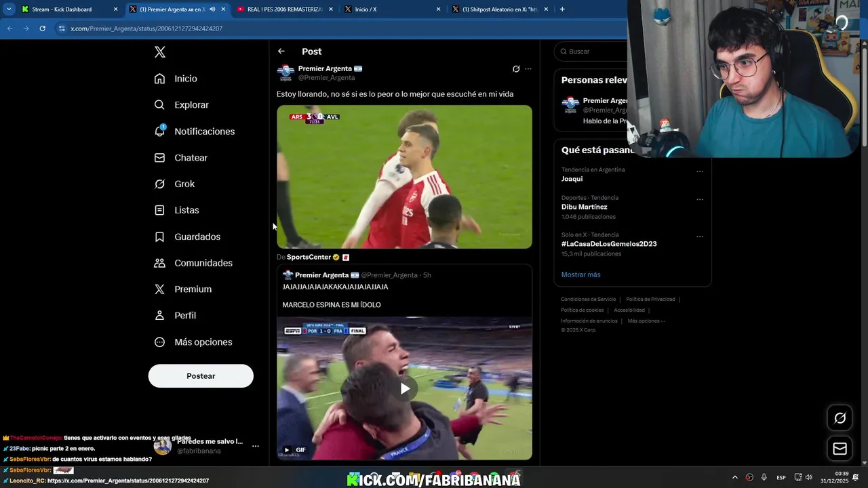Open Comunidades page
This screenshot has width=868, height=488.
click(193, 263)
